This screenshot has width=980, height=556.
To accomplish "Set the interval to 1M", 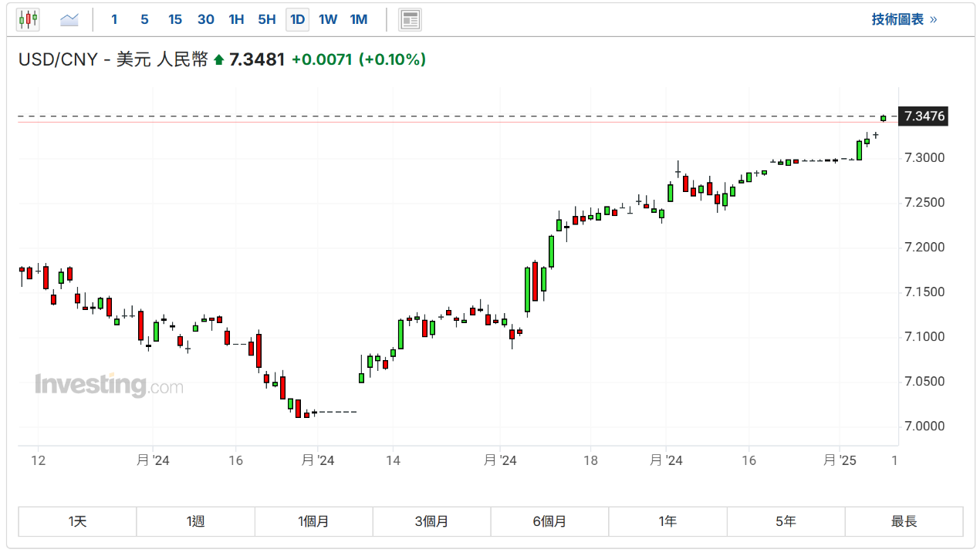I will (359, 19).
